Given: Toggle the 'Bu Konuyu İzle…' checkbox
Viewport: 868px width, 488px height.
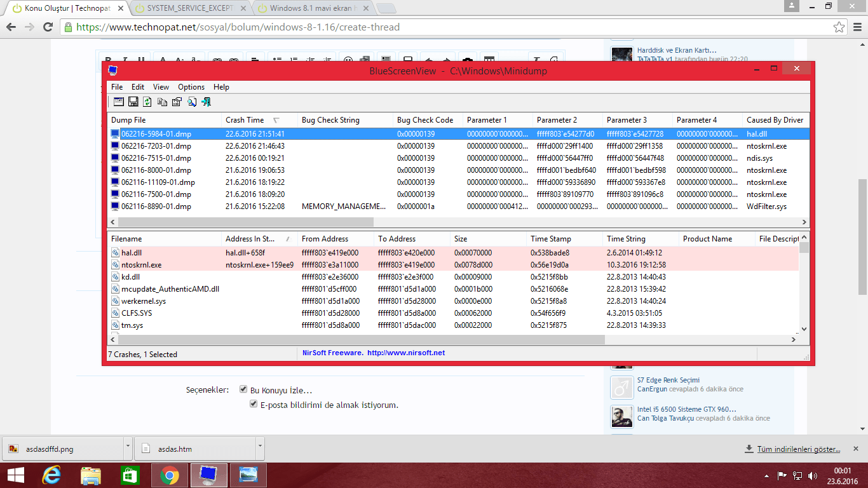Looking at the screenshot, I should point(243,390).
